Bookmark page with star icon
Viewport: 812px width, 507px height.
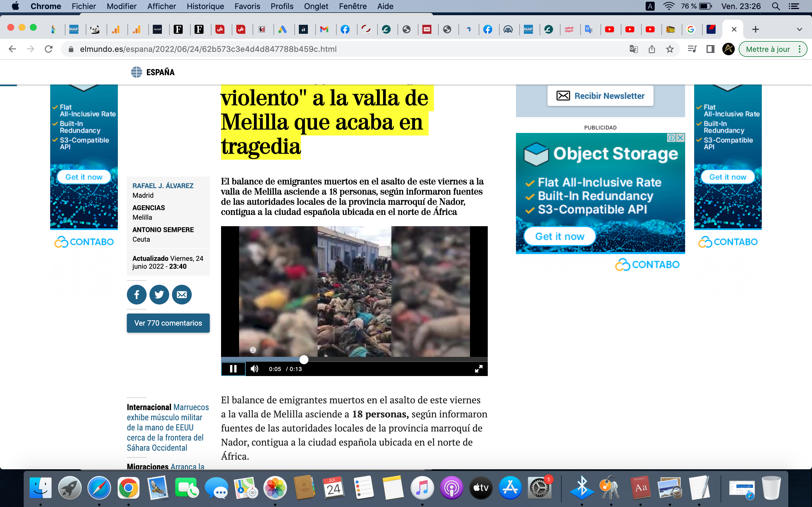point(670,49)
